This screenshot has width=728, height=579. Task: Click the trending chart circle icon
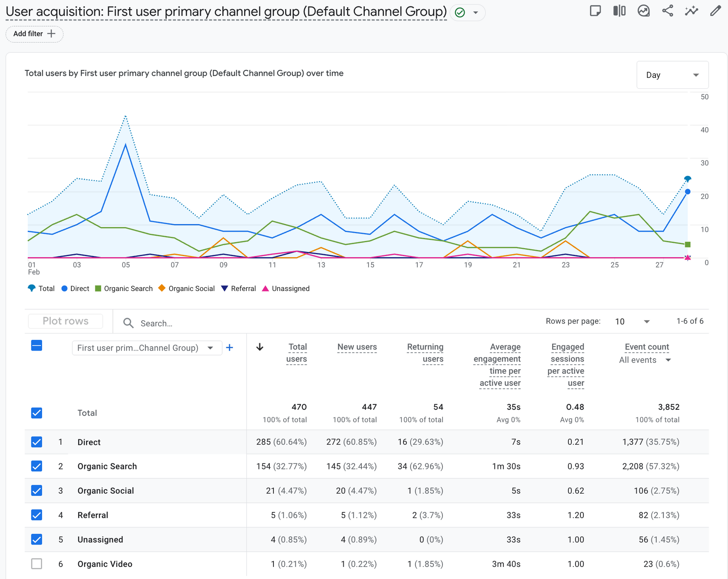[x=643, y=11]
